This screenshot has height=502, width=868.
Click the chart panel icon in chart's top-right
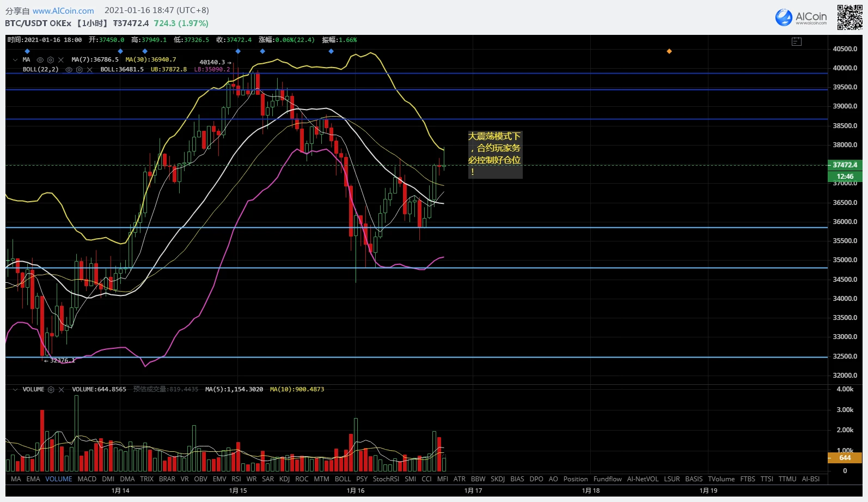tap(797, 41)
